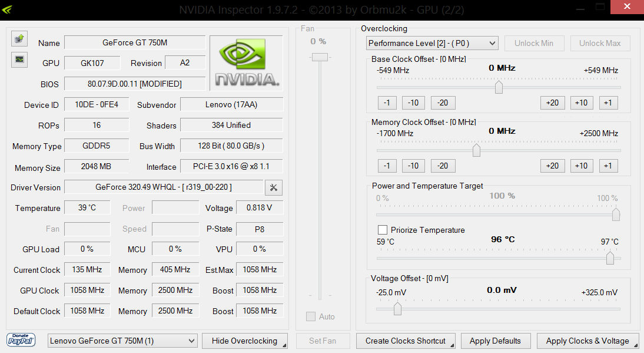Click the Shaders field 384 Unified
Image resolution: width=644 pixels, height=353 pixels.
pos(232,125)
